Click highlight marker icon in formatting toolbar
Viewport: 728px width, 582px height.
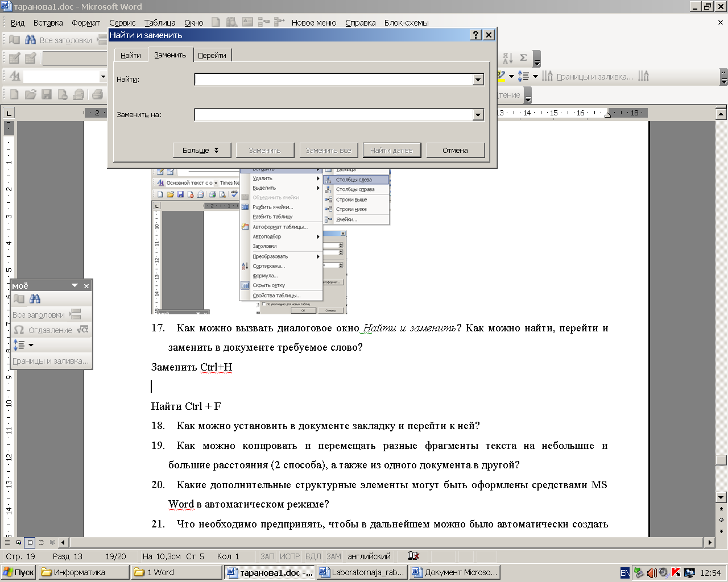[x=501, y=76]
